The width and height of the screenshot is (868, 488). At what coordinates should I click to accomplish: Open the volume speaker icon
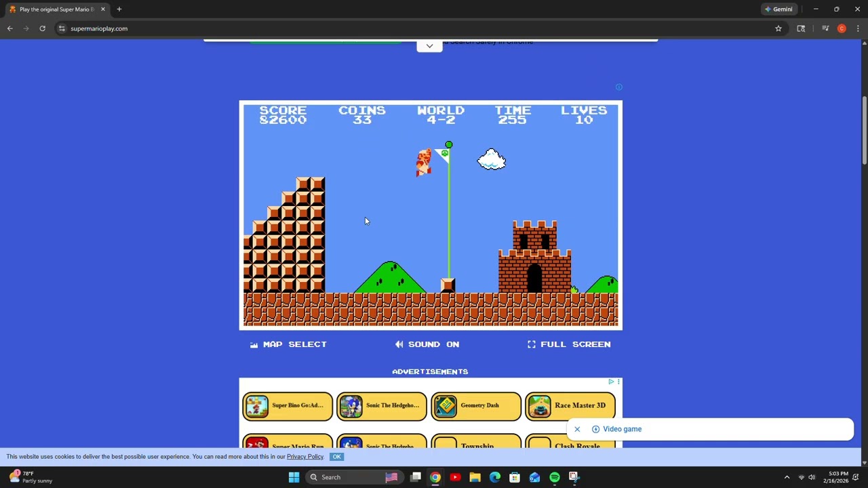point(812,477)
